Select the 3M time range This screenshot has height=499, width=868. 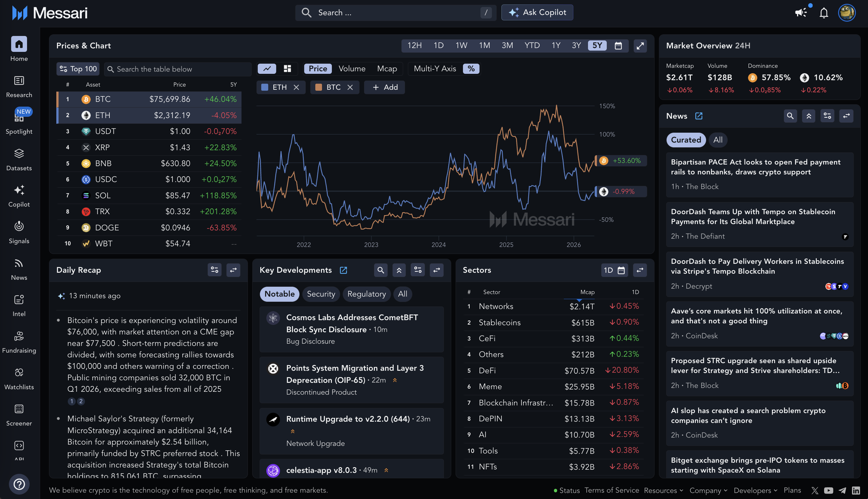pos(507,46)
